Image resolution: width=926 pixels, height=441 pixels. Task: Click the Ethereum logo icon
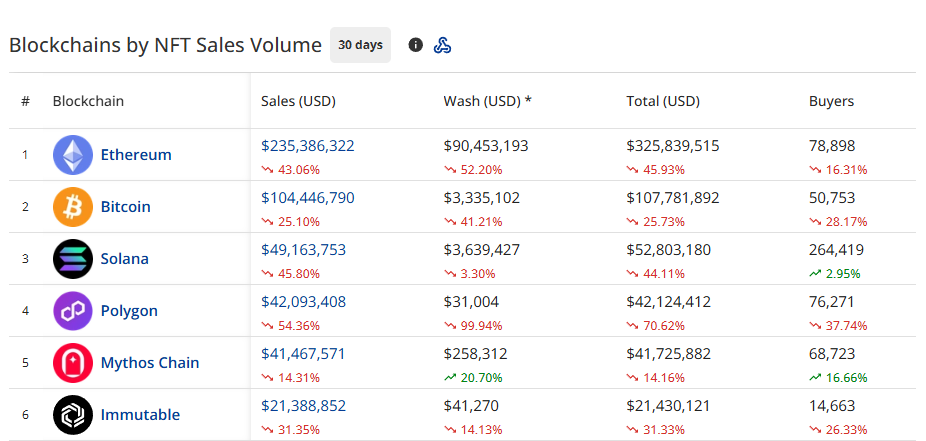pos(73,155)
